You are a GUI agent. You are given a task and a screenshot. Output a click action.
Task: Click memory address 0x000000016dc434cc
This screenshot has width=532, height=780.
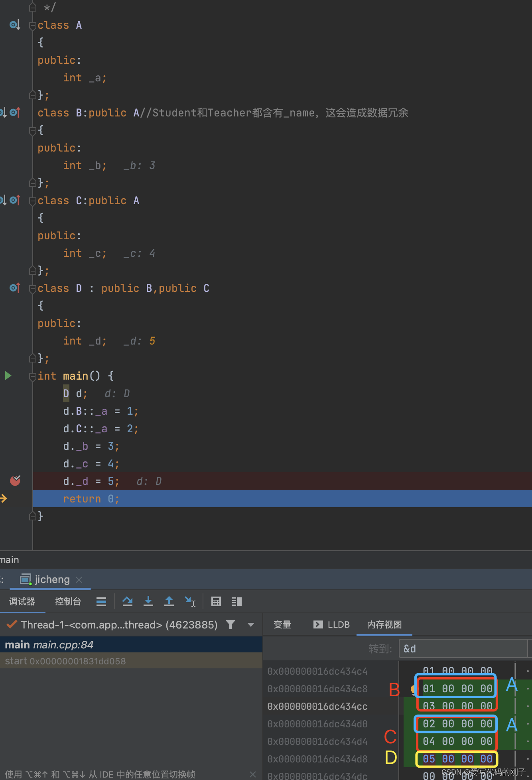[x=317, y=706]
